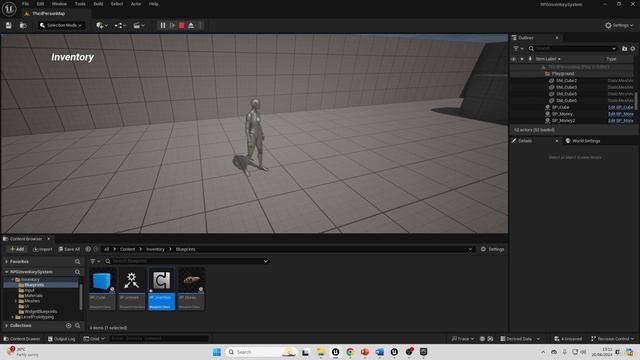Click the Favorites search icon

click(x=78, y=262)
